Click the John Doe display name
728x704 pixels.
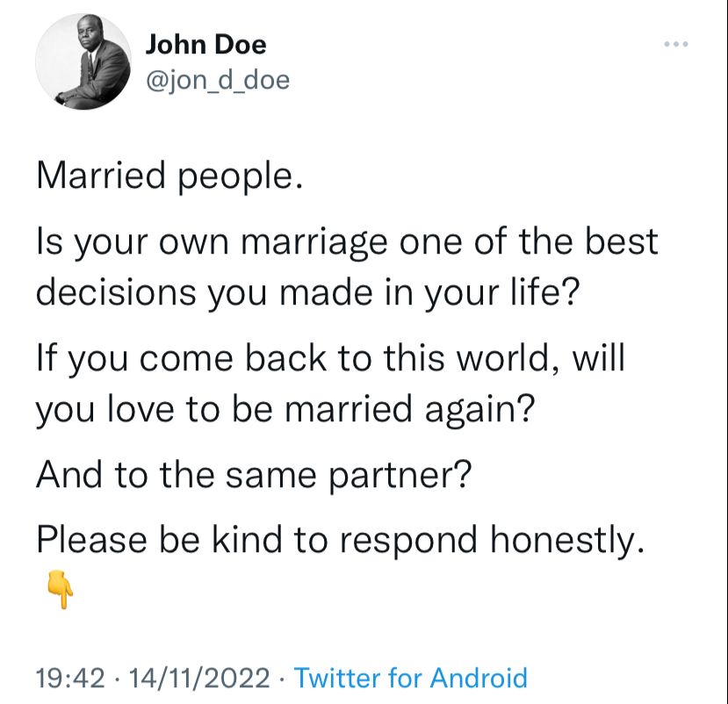(206, 45)
